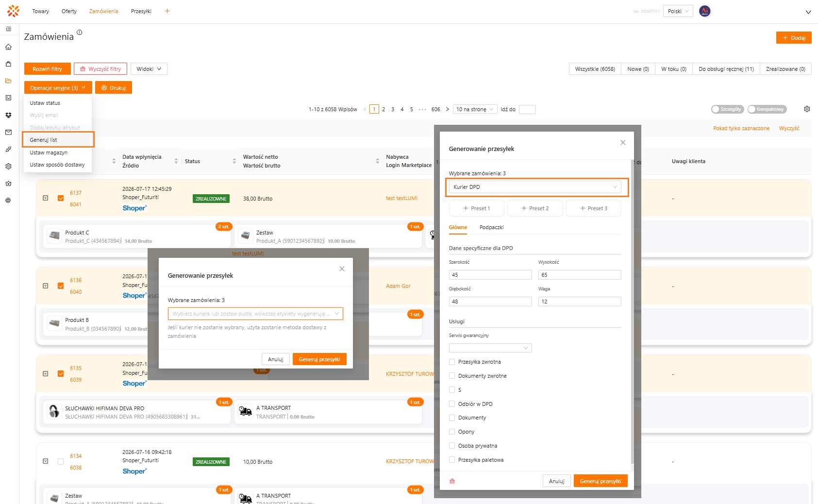The height and width of the screenshot is (504, 818).
Task: Click the Waga input field
Action: [580, 302]
